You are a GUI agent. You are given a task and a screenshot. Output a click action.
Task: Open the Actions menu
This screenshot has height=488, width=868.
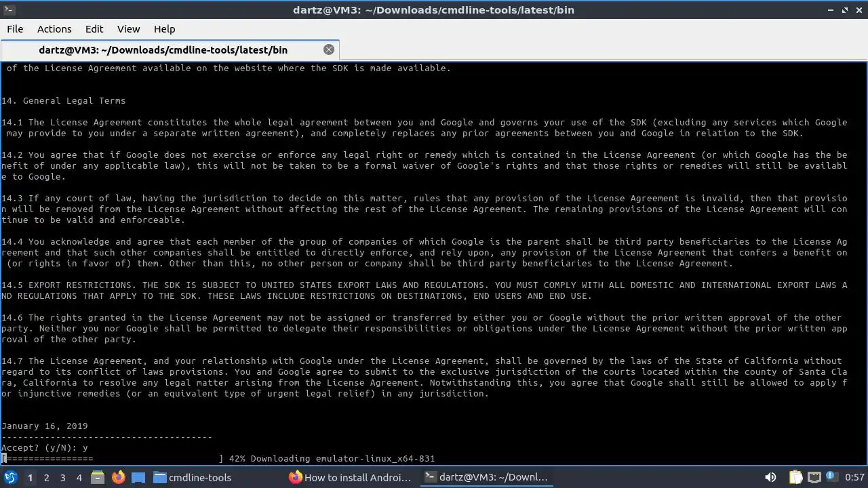tap(54, 28)
